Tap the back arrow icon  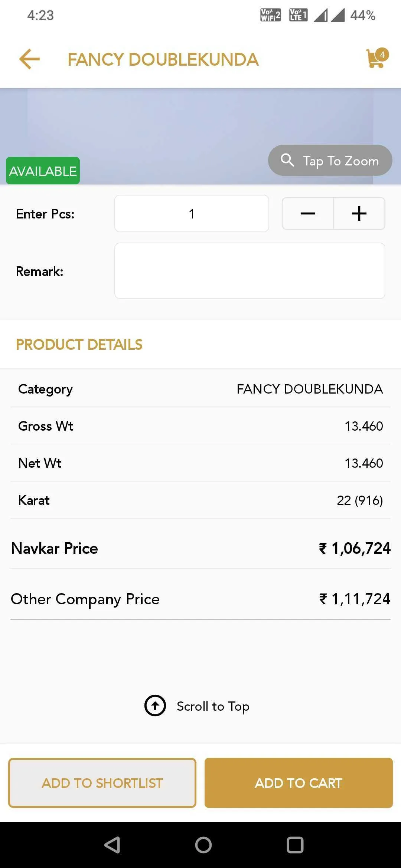tap(29, 59)
